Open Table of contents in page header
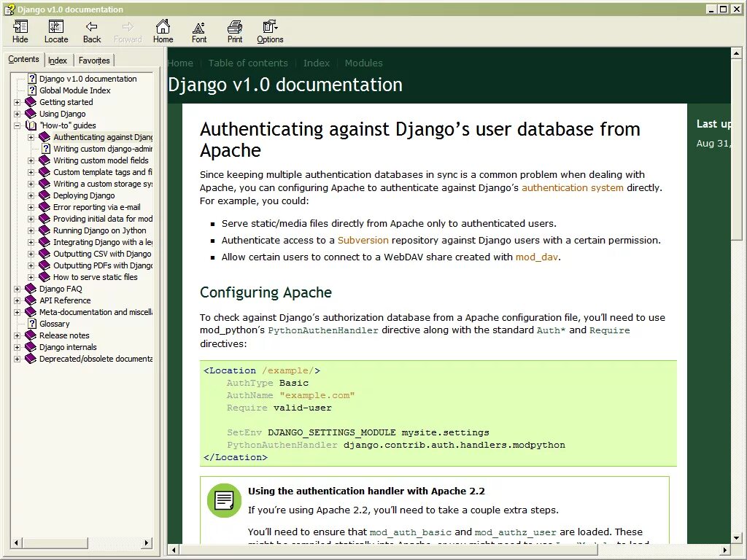Viewport: 747px width, 560px height. point(248,63)
